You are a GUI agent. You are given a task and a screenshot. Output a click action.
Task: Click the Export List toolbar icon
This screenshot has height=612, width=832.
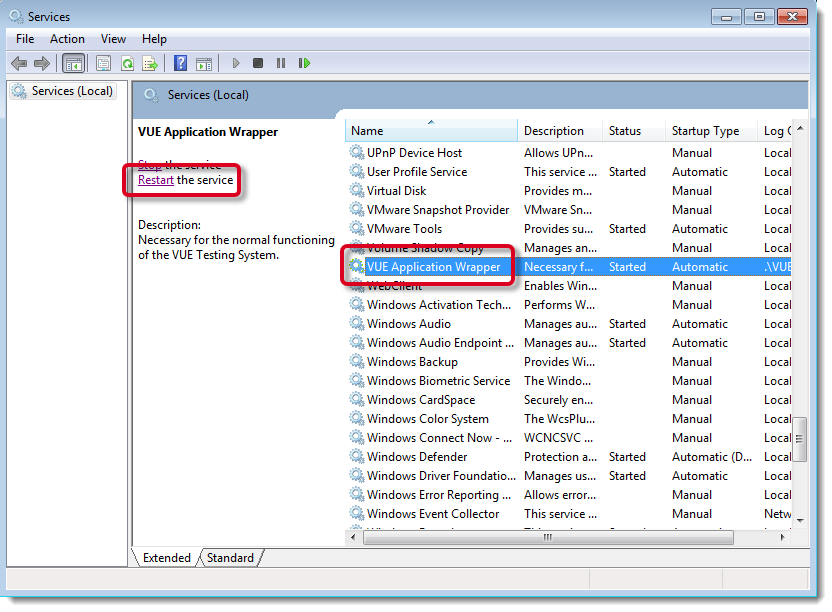point(151,64)
